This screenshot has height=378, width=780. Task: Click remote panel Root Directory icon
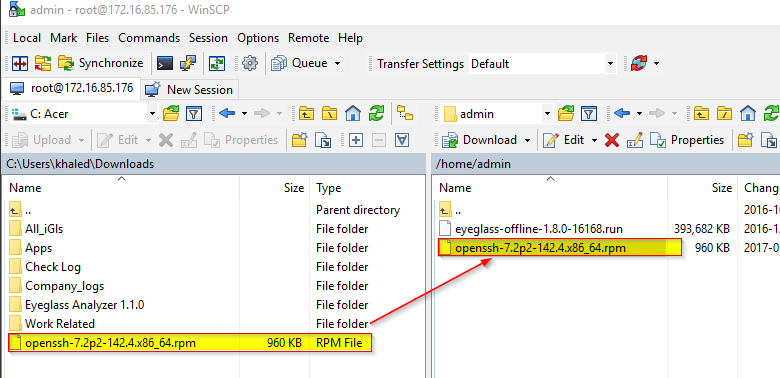coord(724,114)
